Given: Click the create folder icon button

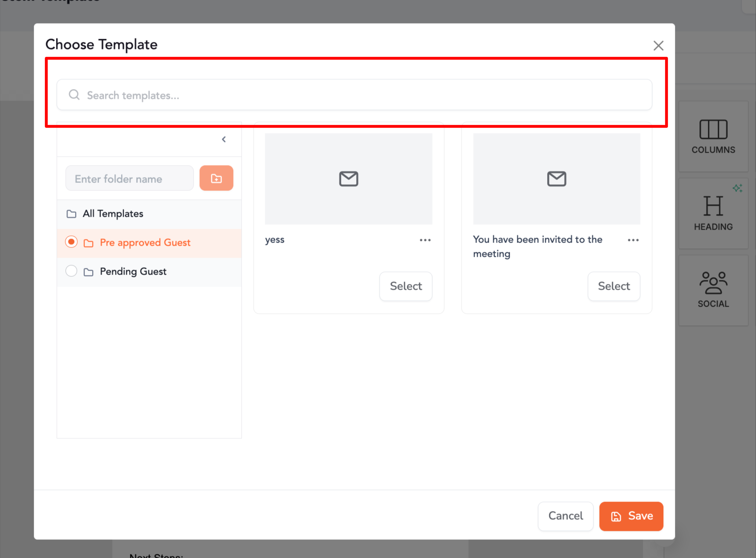Looking at the screenshot, I should tap(216, 178).
